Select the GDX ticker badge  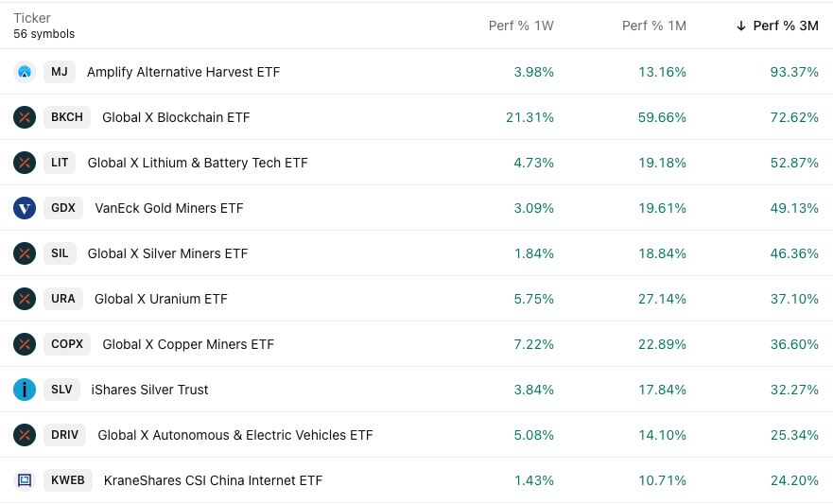point(63,208)
